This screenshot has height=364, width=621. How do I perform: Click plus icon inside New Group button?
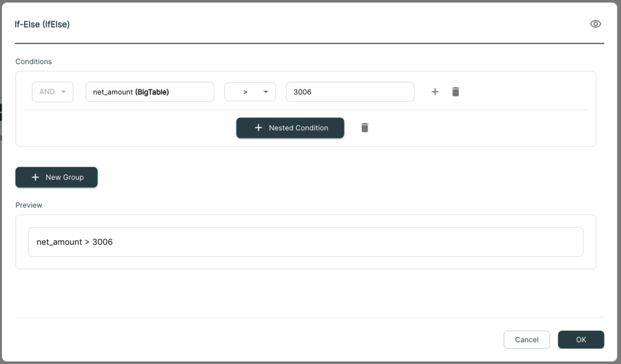35,177
